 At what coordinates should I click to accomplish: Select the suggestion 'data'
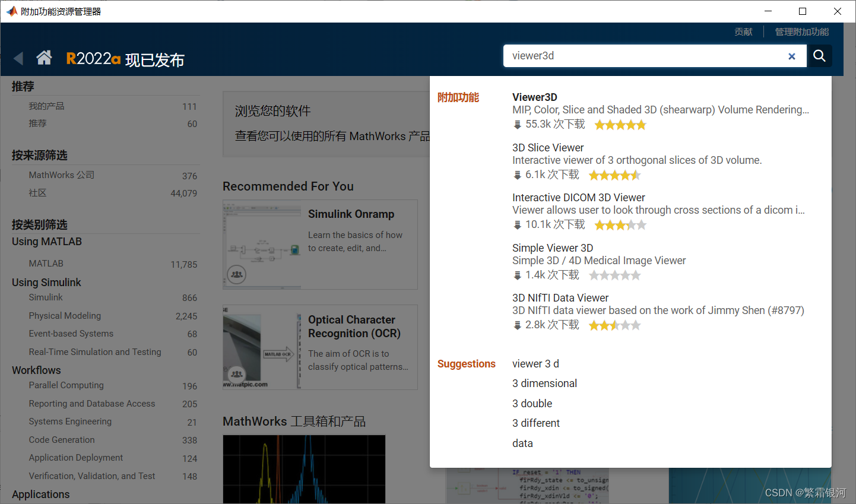tap(522, 443)
